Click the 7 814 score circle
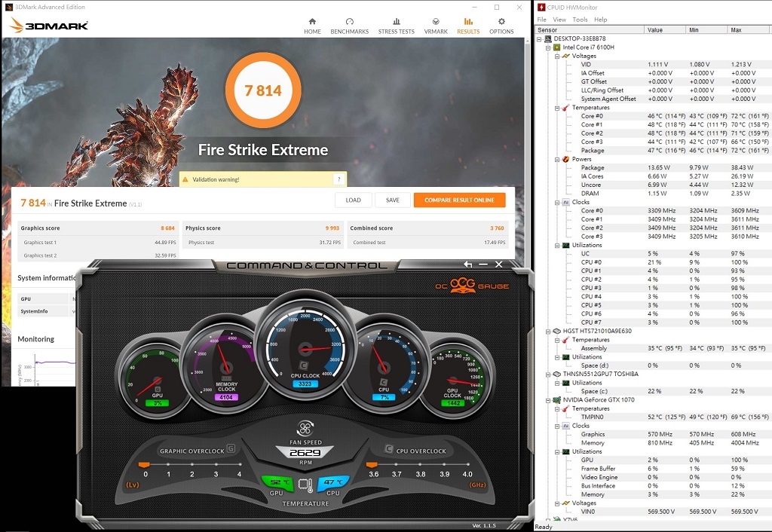This screenshot has height=532, width=772. pyautogui.click(x=263, y=90)
